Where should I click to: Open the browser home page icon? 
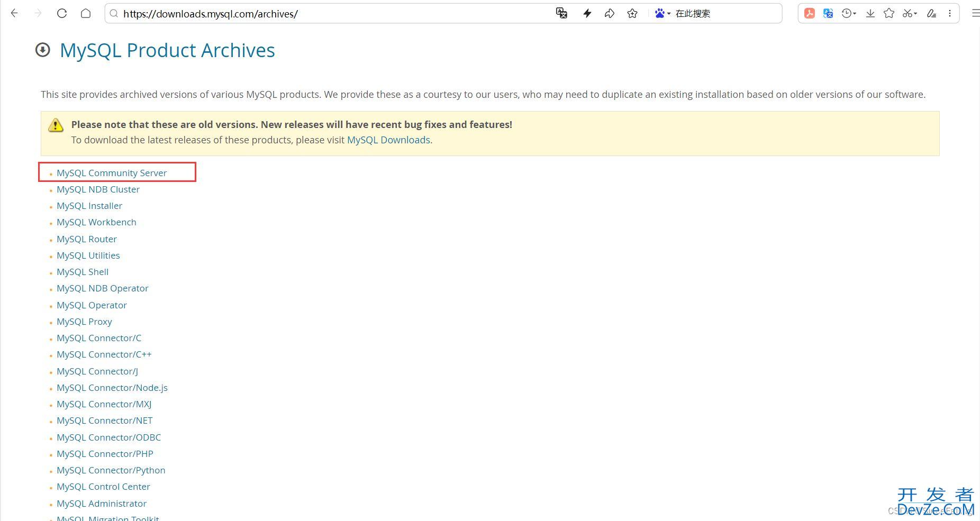point(86,13)
